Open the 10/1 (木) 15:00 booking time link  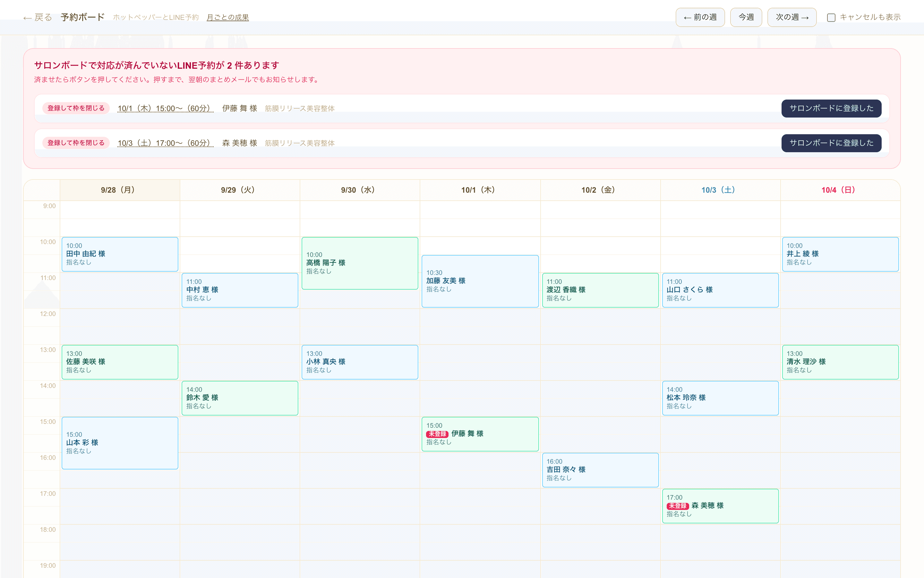tap(165, 109)
